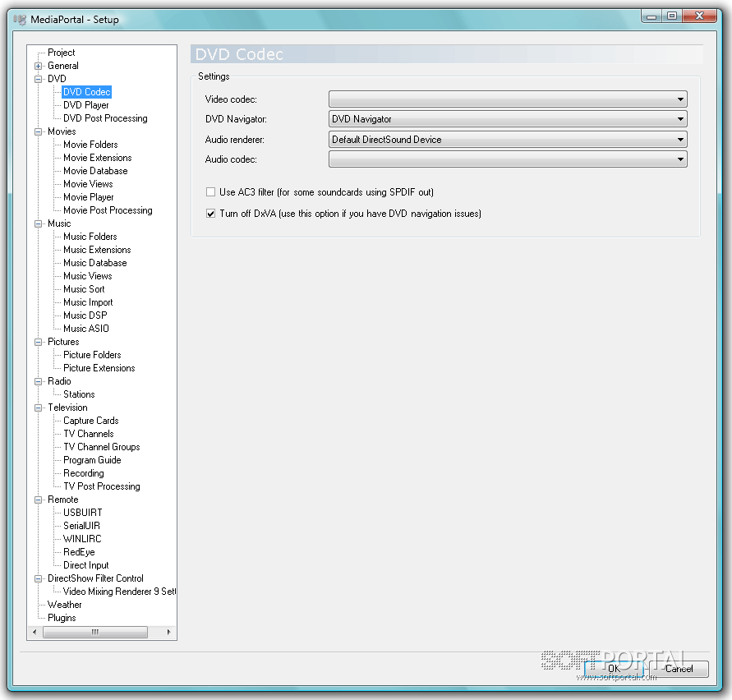Open Picture Folders settings
This screenshot has height=700, width=732.
point(92,355)
